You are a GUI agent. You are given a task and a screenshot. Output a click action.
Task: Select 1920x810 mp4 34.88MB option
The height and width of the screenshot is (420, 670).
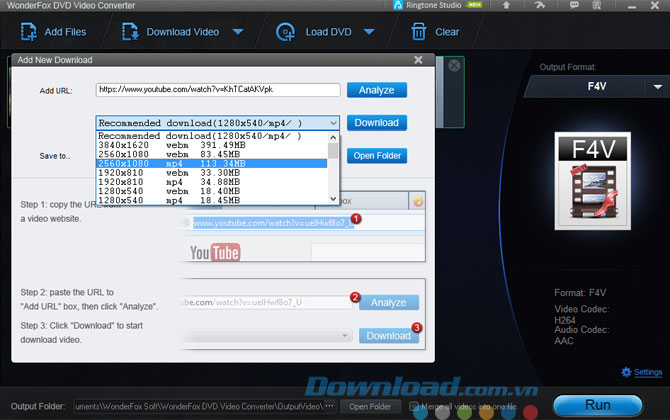(212, 182)
